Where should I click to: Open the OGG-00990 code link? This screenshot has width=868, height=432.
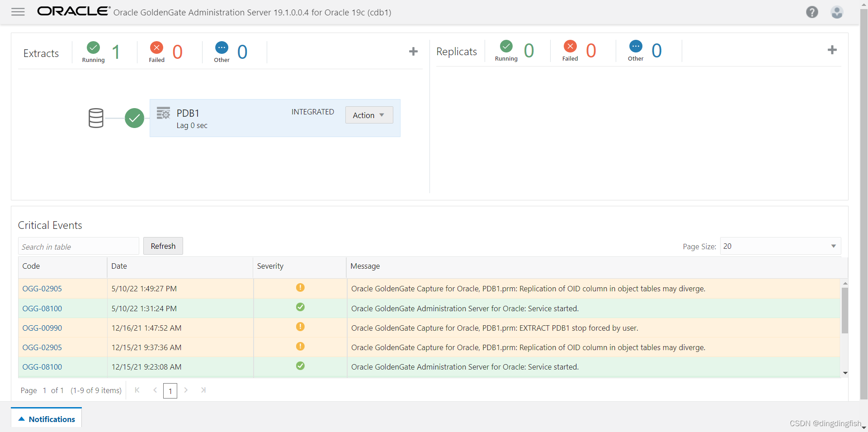42,328
